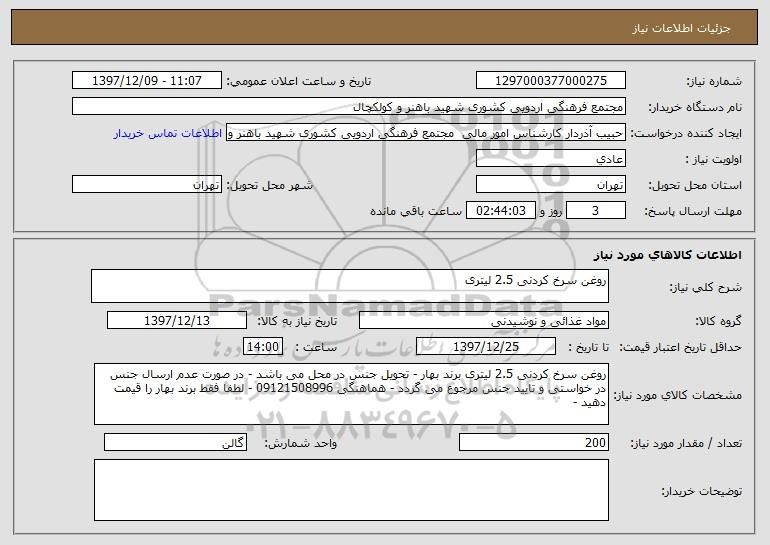This screenshot has width=770, height=545.
Task: Click the label تاریخ نیاز به کالا
Action: (297, 321)
